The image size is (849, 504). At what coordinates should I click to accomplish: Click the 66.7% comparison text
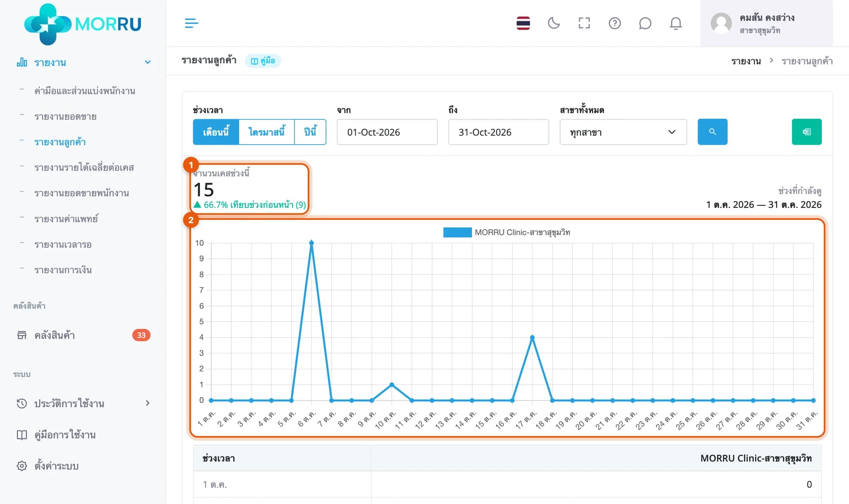(x=250, y=205)
